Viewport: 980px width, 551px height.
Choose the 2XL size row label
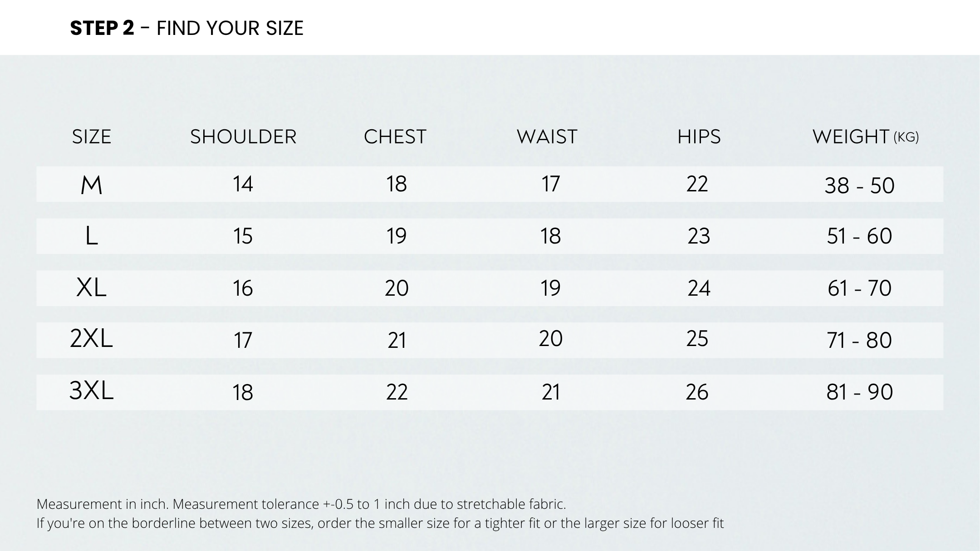92,338
